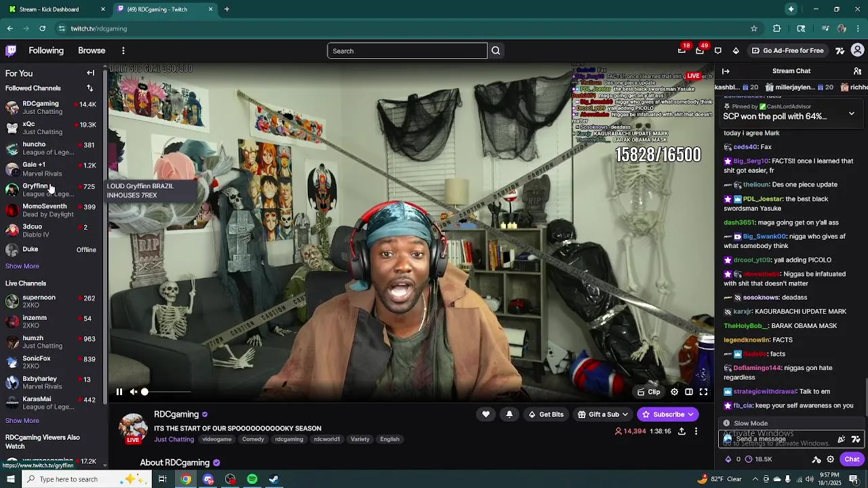
Task: Open chat moderation tools sword icon
Action: pyautogui.click(x=816, y=459)
